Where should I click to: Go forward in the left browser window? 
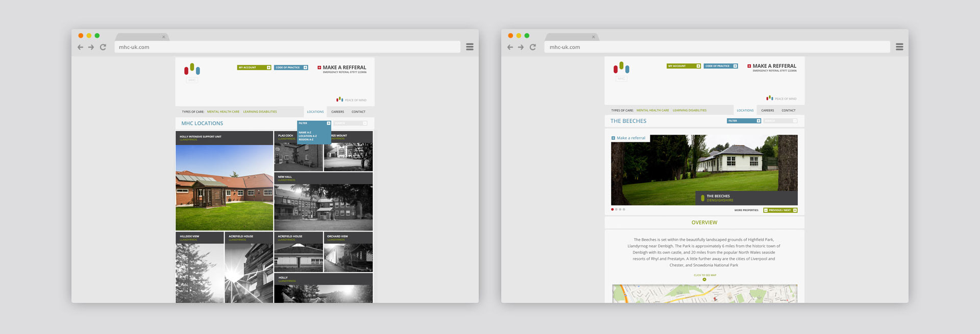tap(91, 47)
